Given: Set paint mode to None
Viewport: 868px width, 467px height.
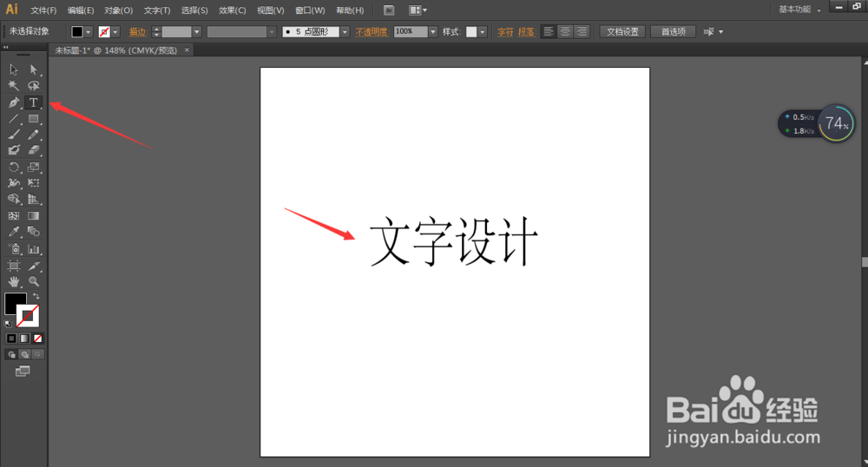Looking at the screenshot, I should (x=37, y=338).
